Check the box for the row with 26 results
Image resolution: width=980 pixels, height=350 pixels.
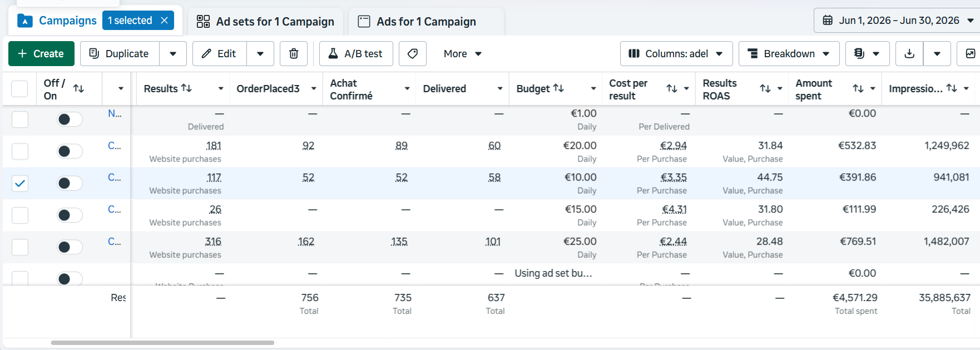pos(20,215)
